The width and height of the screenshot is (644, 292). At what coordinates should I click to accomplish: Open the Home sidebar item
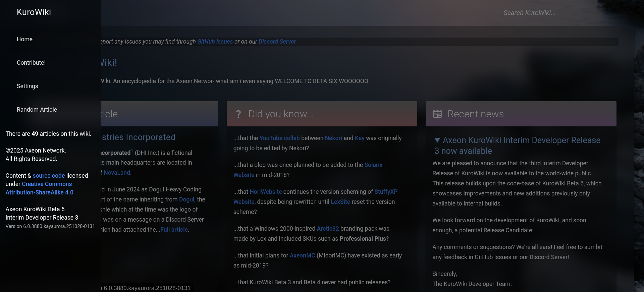24,39
